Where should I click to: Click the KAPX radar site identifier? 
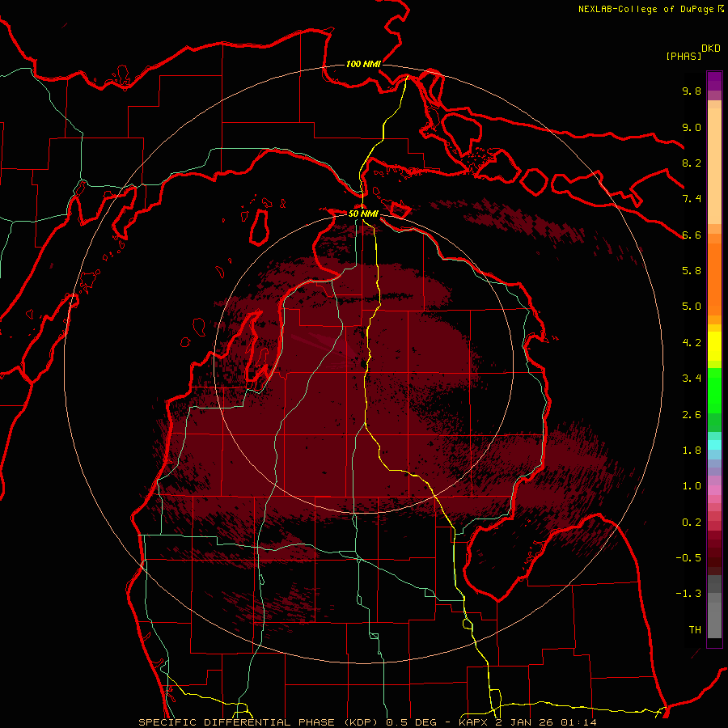coord(473,722)
